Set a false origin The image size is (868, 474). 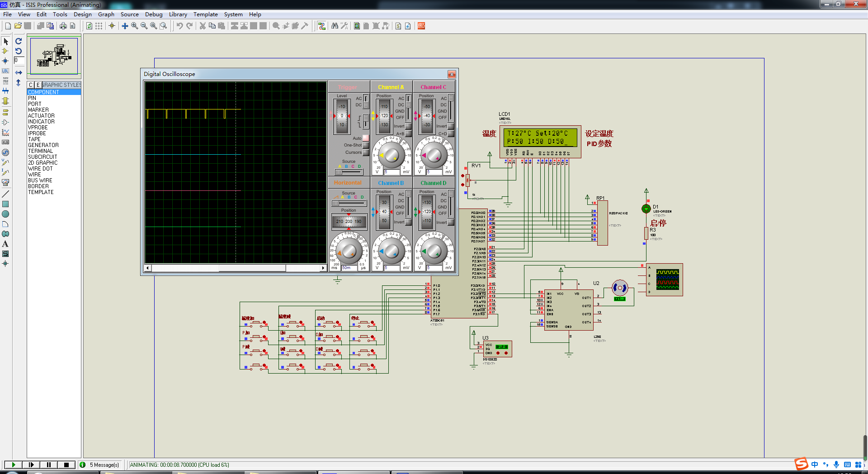click(x=112, y=26)
